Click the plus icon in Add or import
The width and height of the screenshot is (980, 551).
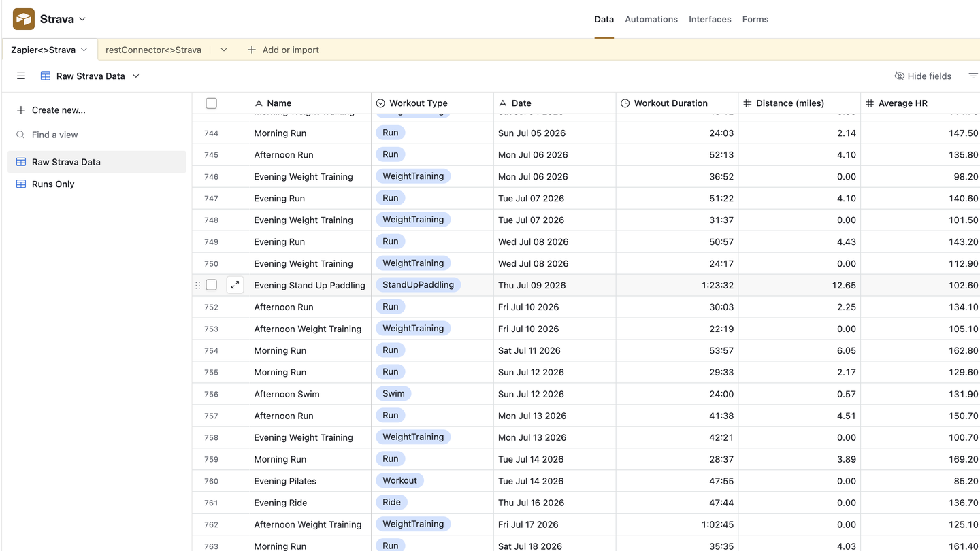[x=252, y=50]
